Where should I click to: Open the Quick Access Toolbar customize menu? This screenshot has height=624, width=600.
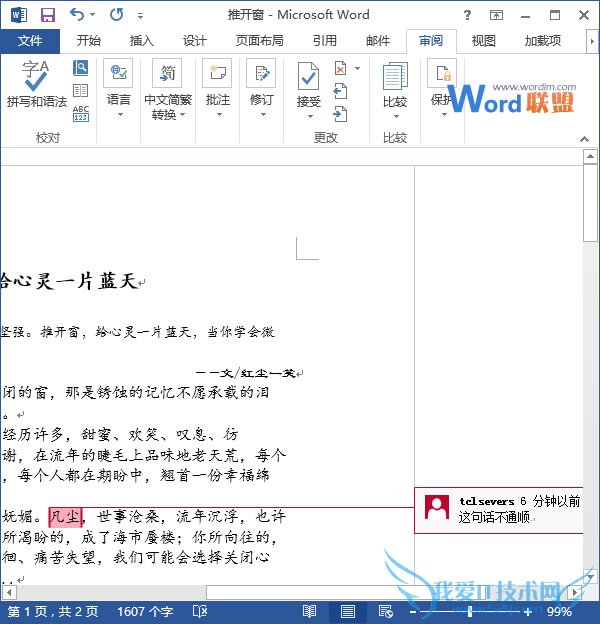pos(140,16)
